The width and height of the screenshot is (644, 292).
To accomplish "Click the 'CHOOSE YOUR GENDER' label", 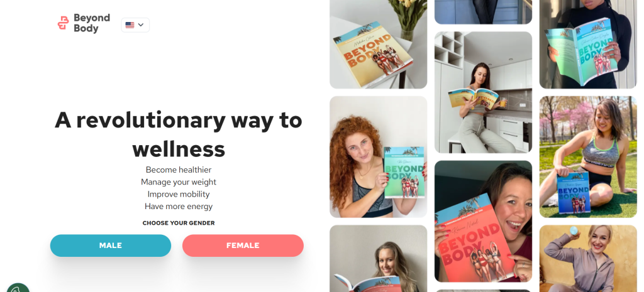I will click(179, 223).
